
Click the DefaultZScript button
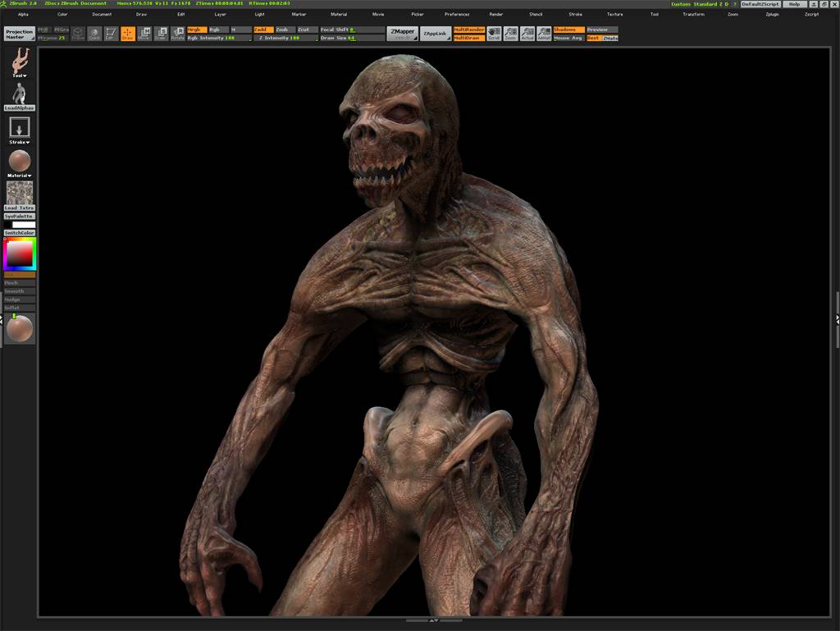[760, 4]
